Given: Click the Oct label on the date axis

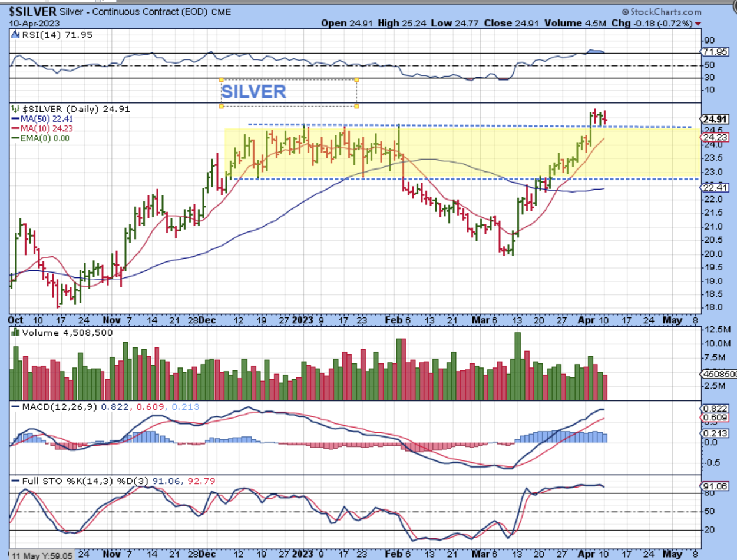Looking at the screenshot, I should [x=16, y=320].
